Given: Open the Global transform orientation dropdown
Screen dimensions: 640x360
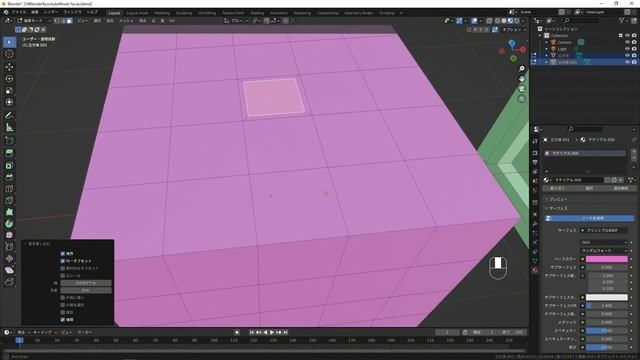Looking at the screenshot, I should (237, 20).
